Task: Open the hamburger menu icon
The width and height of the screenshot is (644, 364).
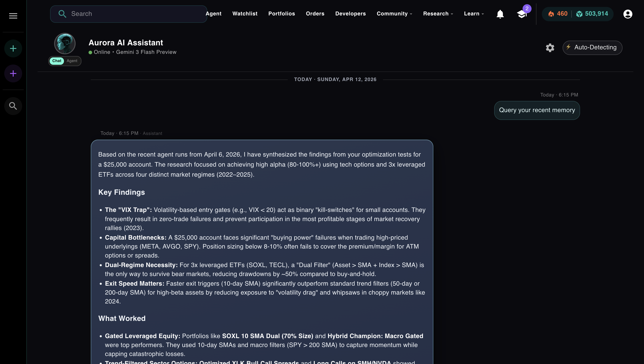Action: 13,16
